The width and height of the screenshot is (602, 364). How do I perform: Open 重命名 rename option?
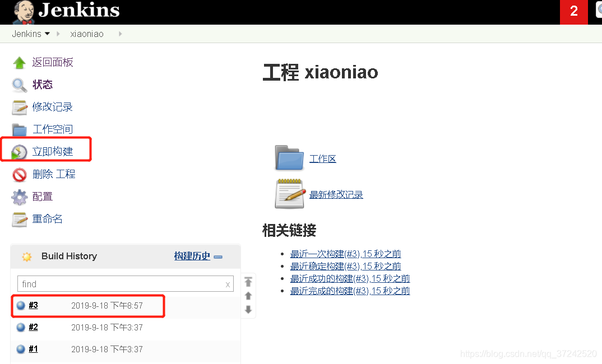[47, 218]
